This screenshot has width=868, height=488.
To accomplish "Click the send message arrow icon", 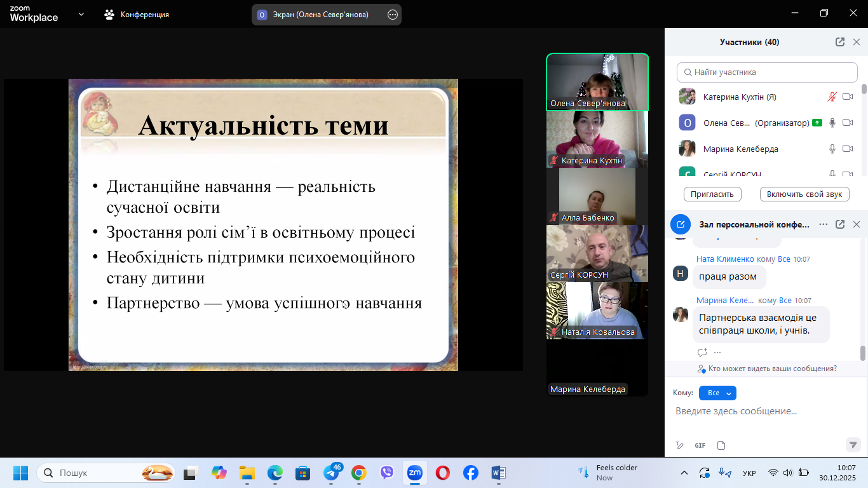I will coord(853,445).
